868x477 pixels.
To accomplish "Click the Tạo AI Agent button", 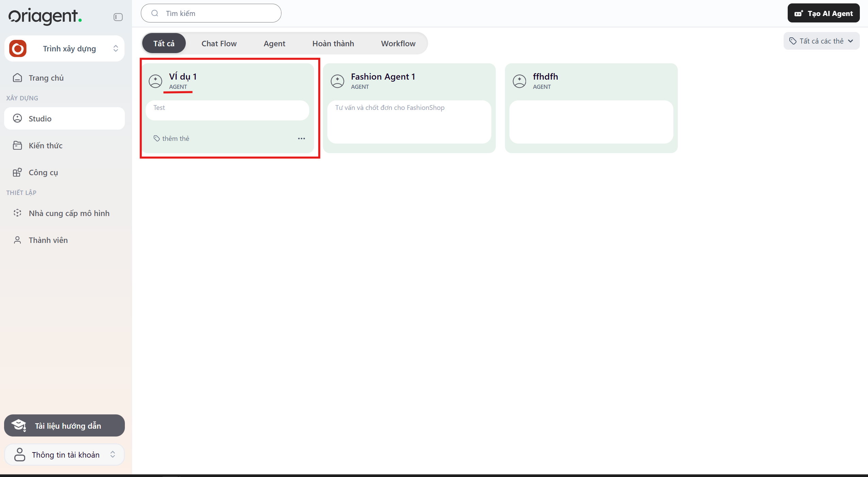I will [x=823, y=13].
